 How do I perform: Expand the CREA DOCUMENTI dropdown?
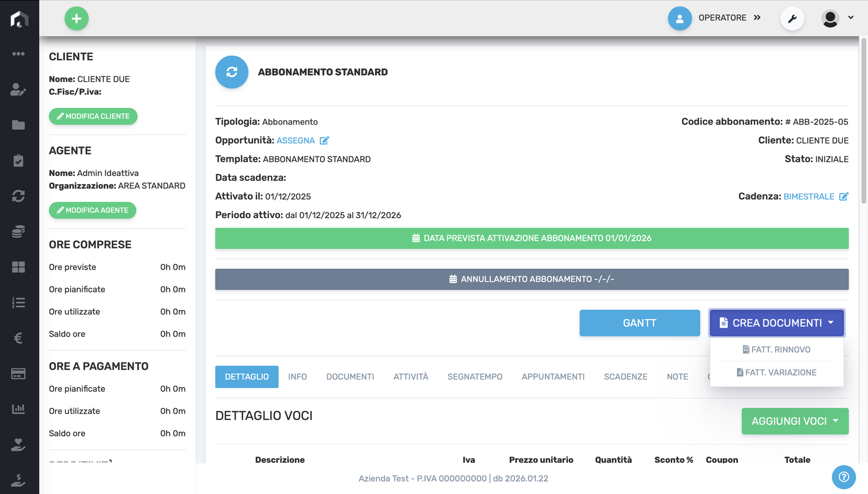[x=776, y=323]
